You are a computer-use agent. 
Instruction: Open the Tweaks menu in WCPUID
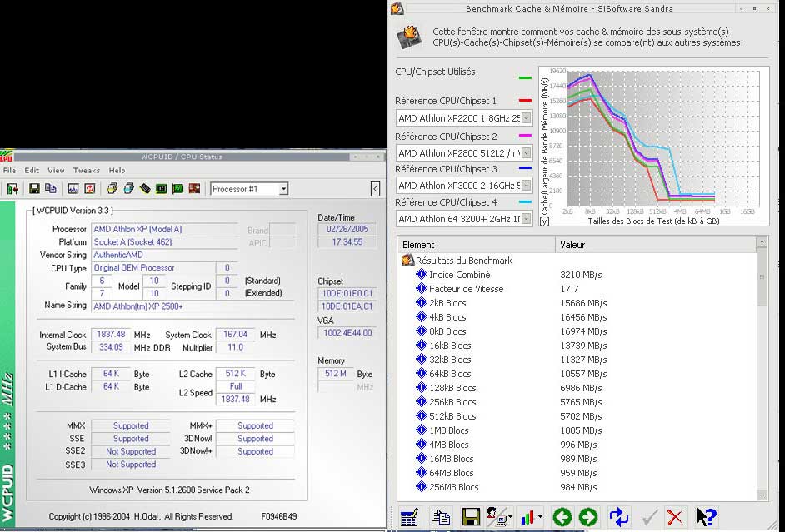tap(87, 170)
